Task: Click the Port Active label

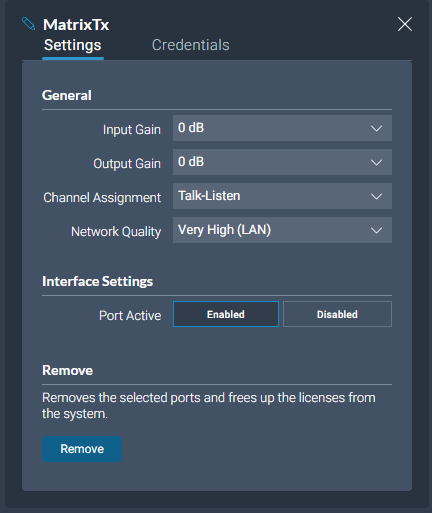Action: (x=130, y=316)
